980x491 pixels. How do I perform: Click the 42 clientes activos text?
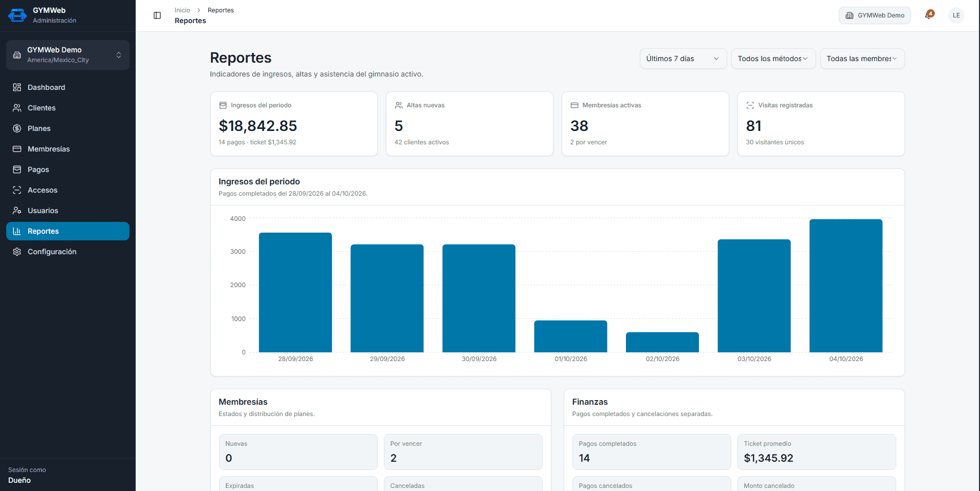point(421,142)
